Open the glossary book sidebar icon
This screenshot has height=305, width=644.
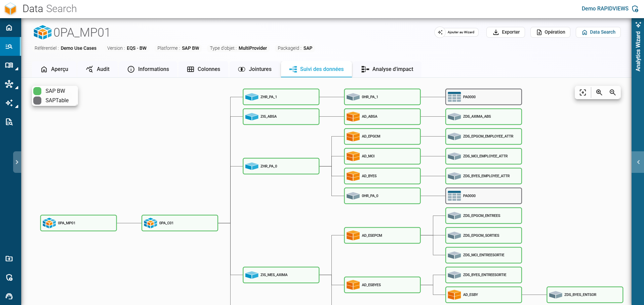[9, 65]
